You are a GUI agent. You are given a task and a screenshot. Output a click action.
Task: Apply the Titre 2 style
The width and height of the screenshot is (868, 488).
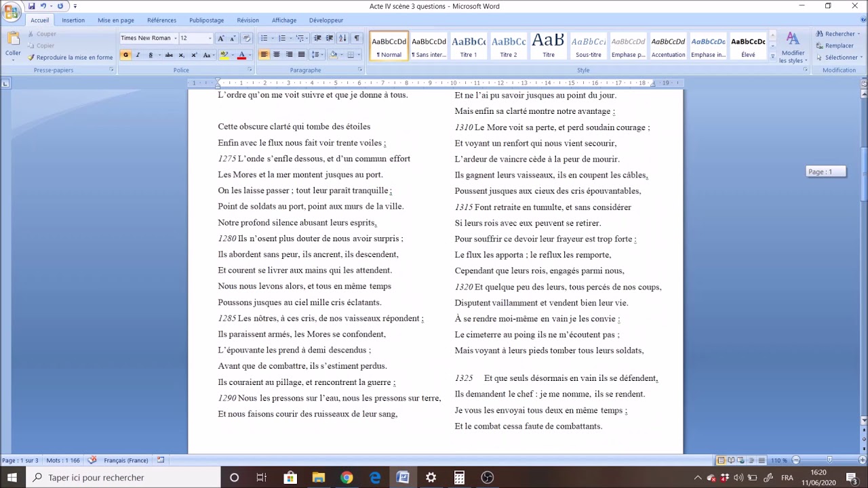(x=509, y=46)
